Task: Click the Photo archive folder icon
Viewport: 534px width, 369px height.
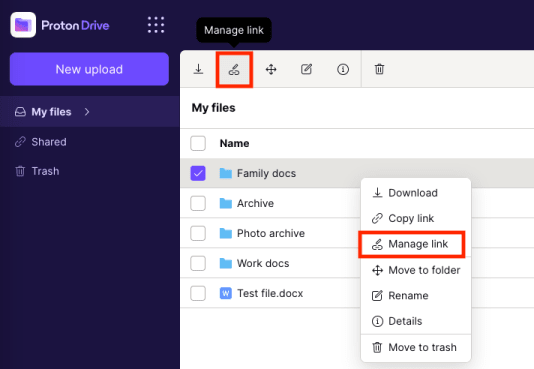Action: (225, 233)
